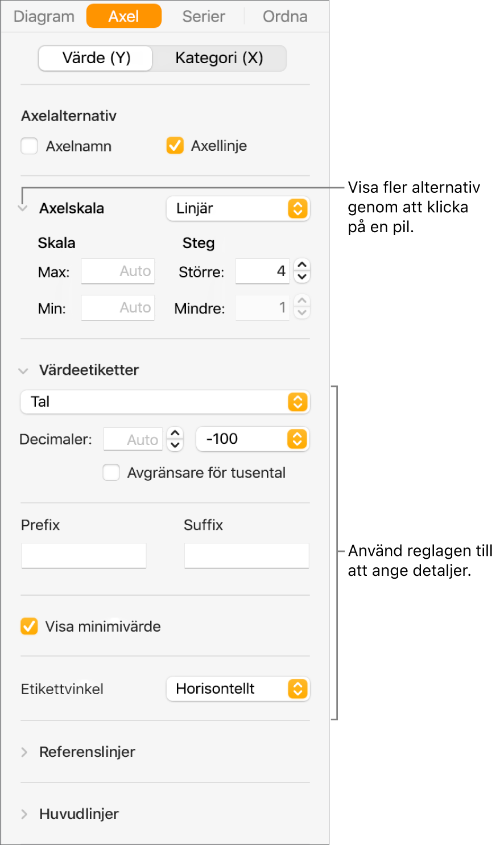Open the -100 negative format dropdown
The width and height of the screenshot is (504, 845).
point(253,439)
